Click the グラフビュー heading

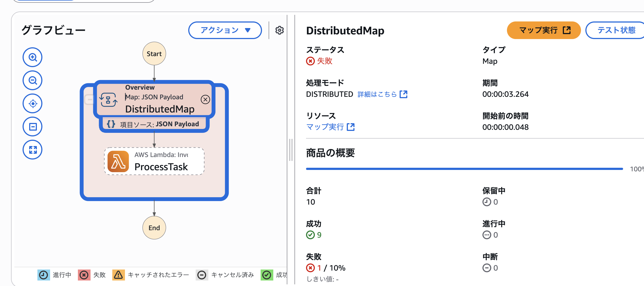53,30
